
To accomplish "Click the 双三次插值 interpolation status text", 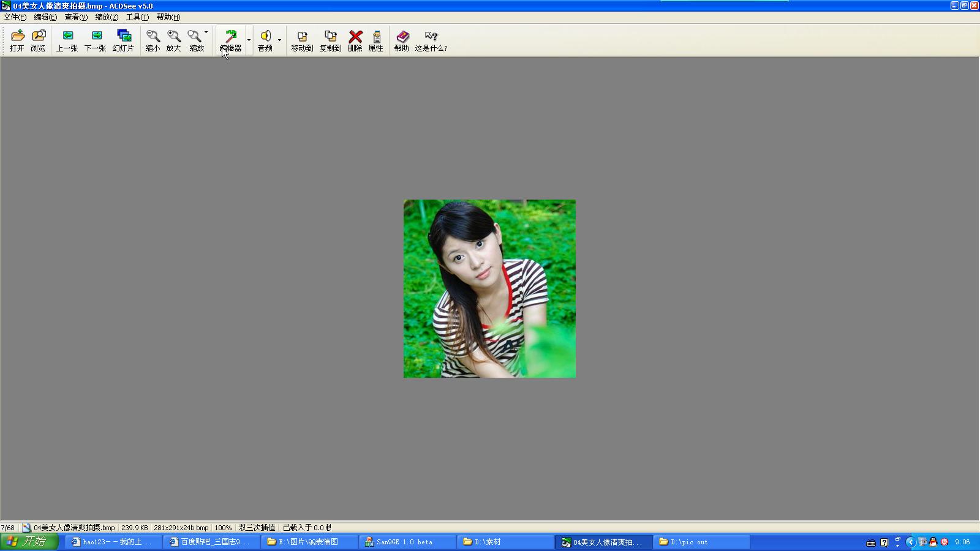I will point(257,528).
